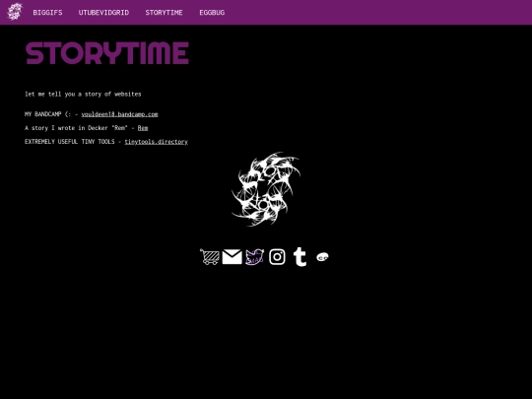Open the Tumblr icon link
Screen dimensions: 532x399
tap(299, 257)
